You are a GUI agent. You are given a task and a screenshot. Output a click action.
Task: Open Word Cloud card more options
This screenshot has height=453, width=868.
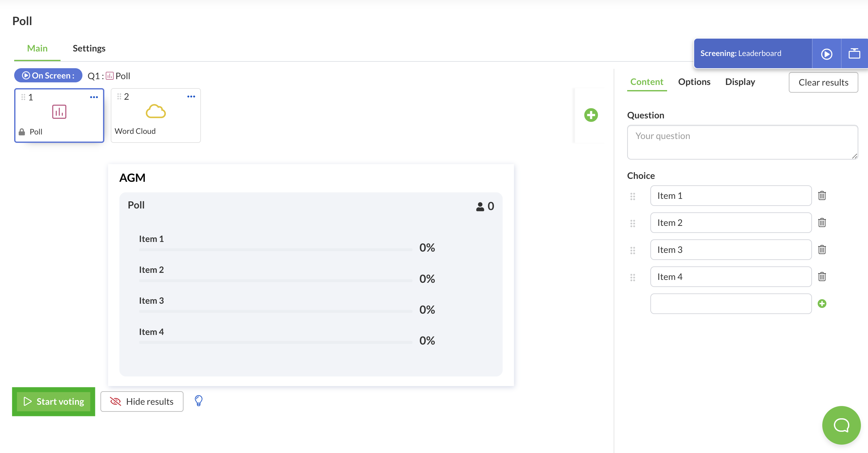pyautogui.click(x=191, y=97)
